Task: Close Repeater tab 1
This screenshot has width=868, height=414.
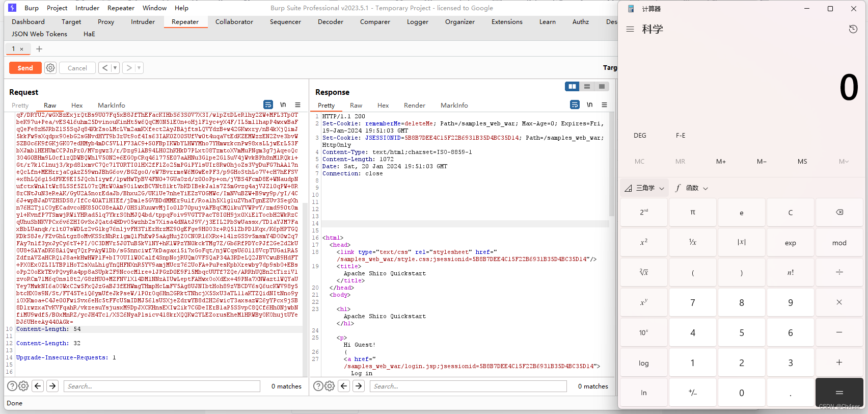Action: tap(21, 49)
